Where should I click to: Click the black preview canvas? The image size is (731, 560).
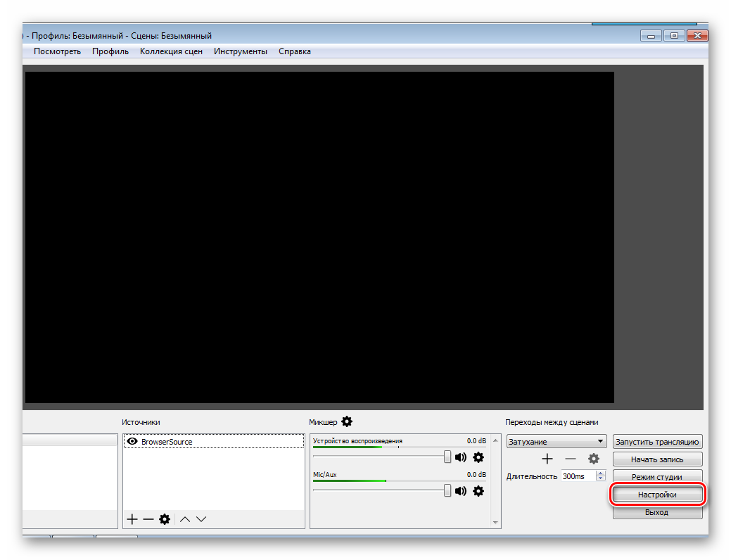click(x=319, y=237)
